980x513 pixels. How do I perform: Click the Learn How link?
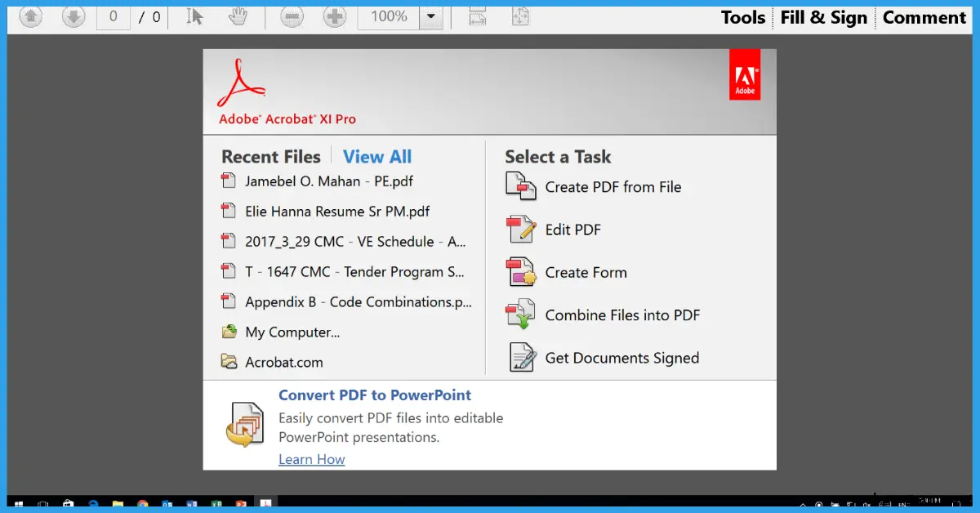coord(312,460)
